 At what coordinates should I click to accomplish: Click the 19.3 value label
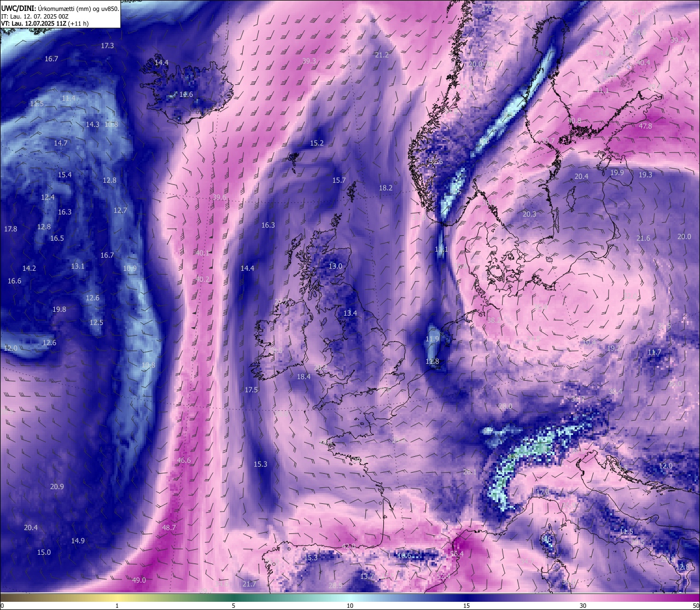point(645,175)
